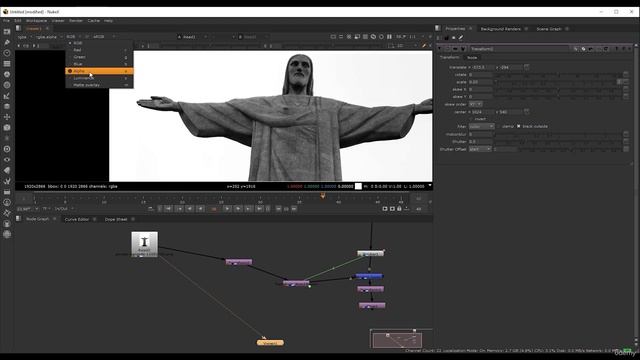Screen dimensions: 640x360
Task: Select the blue node in node graph
Action: [x=369, y=276]
